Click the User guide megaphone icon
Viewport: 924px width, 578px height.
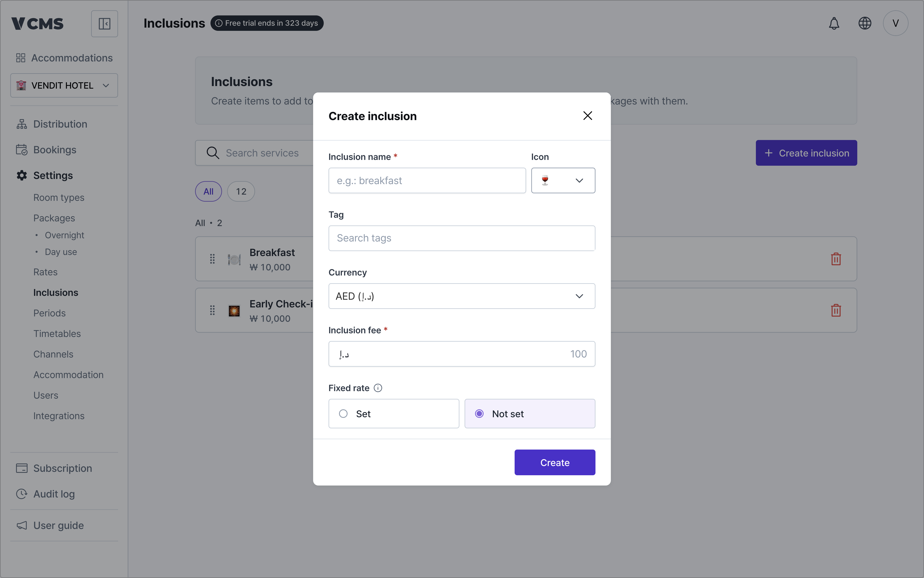(x=22, y=526)
